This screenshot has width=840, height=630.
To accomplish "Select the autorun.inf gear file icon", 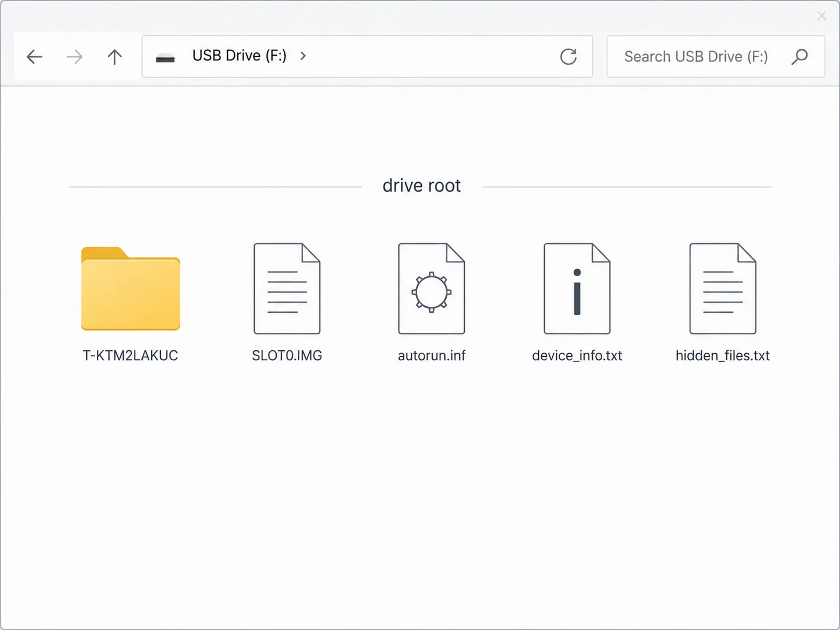I will 432,288.
